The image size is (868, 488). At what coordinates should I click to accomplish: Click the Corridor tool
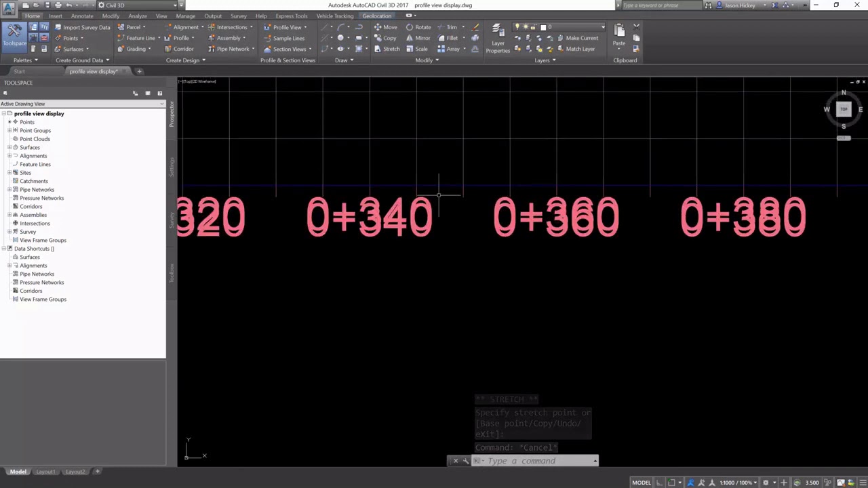coord(179,49)
